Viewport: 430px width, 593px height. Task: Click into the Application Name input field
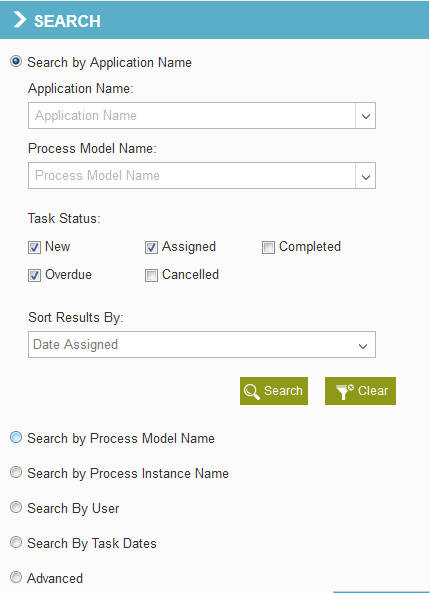192,116
